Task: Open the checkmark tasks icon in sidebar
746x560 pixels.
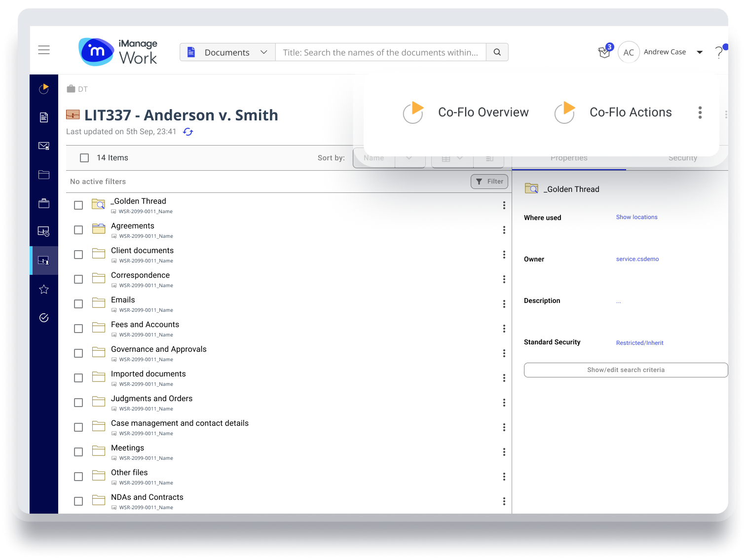Action: tap(44, 318)
